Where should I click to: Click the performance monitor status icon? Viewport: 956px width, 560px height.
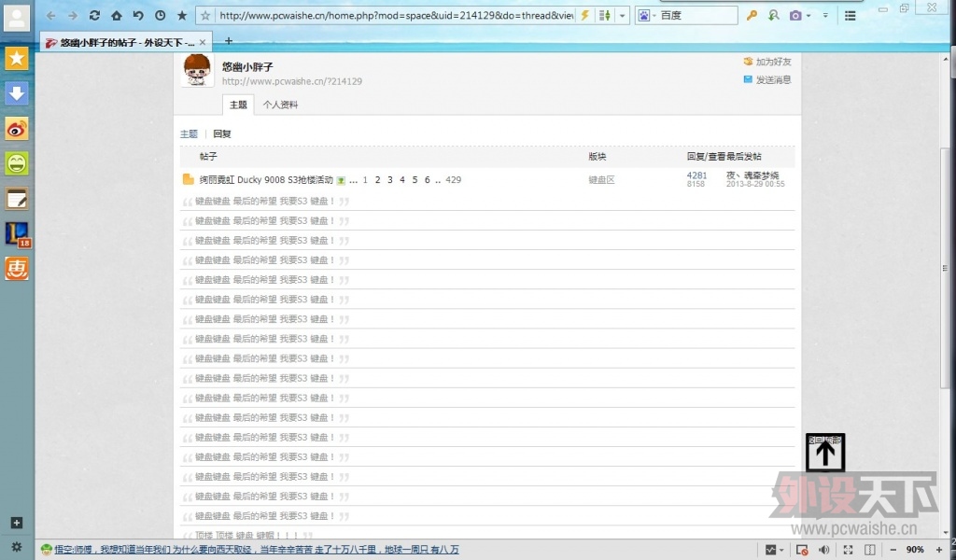coord(770,550)
